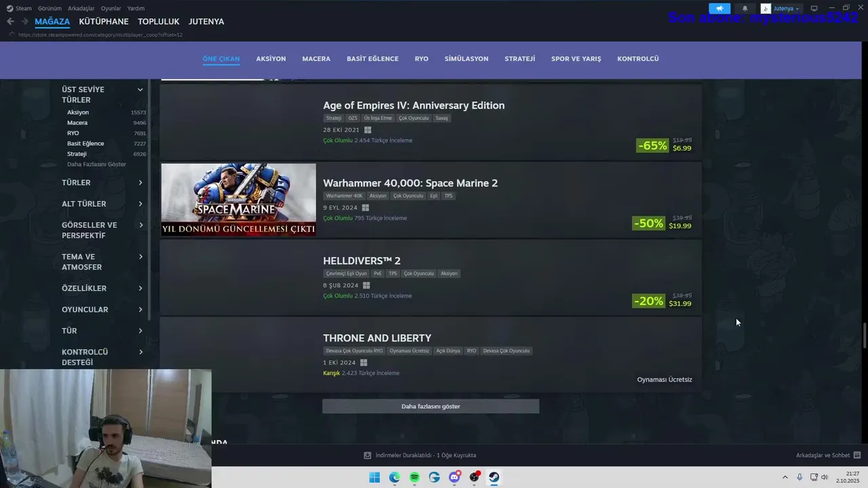Click the Üs İnşa Etme tag
868x488 pixels.
click(378, 118)
